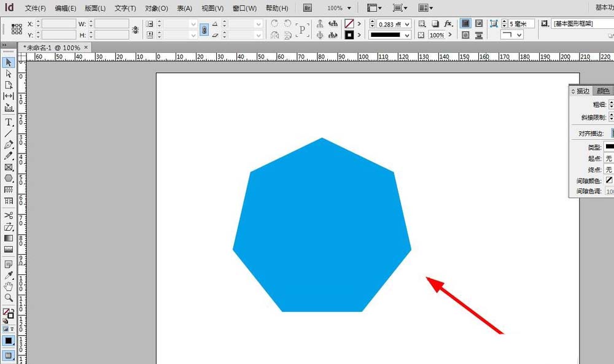Screen dimensions: 614x364
Task: Select the Direct Selection tool
Action: (x=9, y=73)
